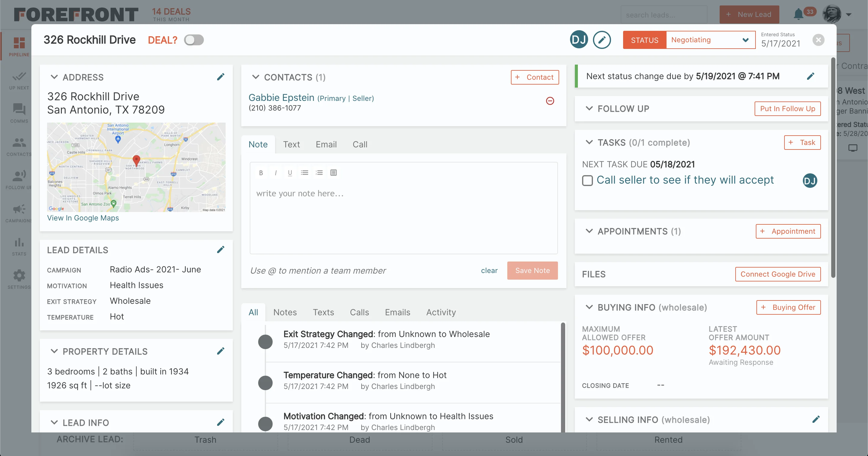Open Contacts from the left sidebar
This screenshot has width=868, height=456.
click(x=19, y=147)
